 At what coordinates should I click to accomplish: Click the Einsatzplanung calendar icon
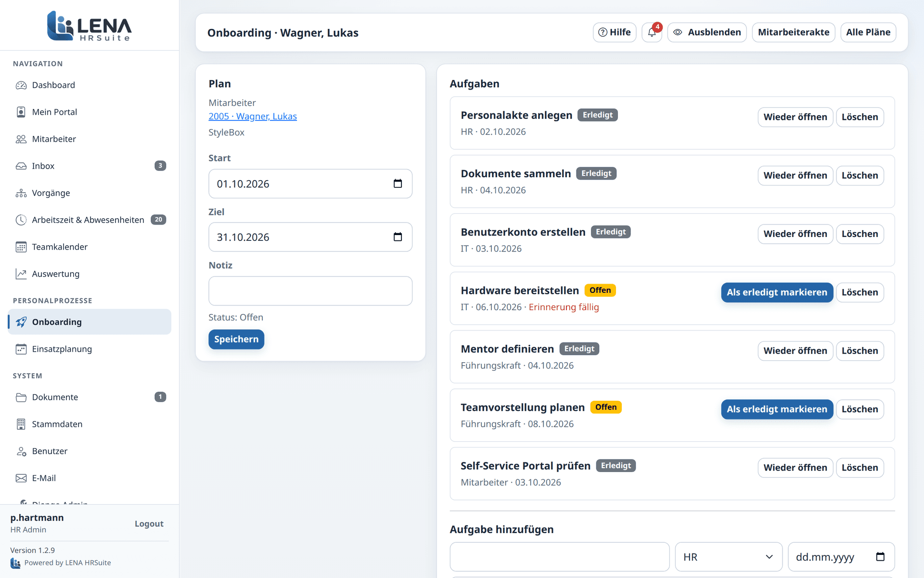[x=21, y=349]
